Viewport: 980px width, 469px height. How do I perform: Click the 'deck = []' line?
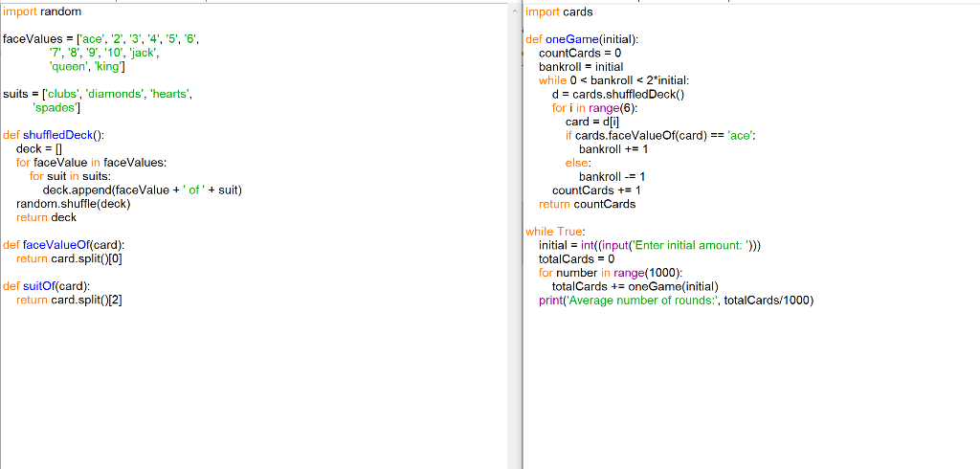39,148
